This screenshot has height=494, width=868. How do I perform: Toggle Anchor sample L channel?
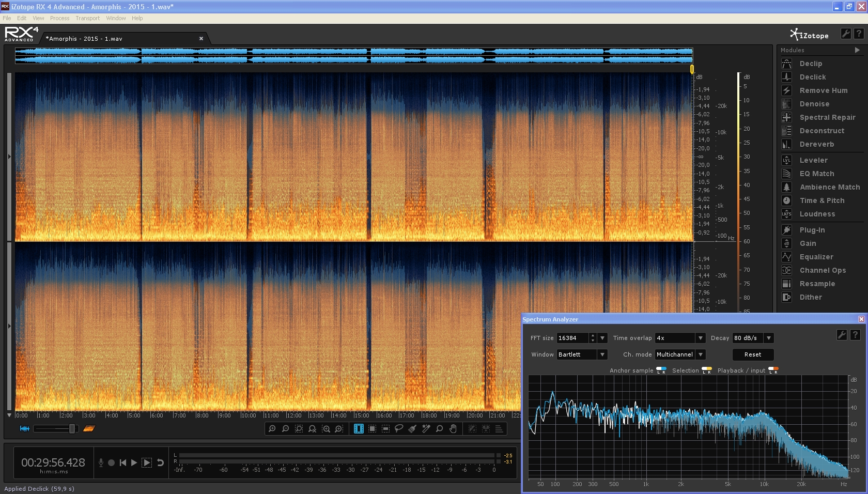tap(659, 370)
